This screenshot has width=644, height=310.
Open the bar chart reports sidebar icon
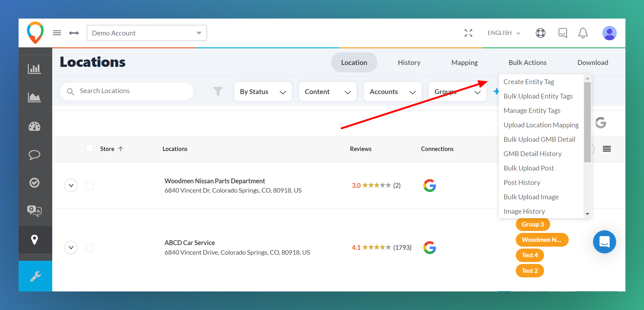pyautogui.click(x=34, y=69)
